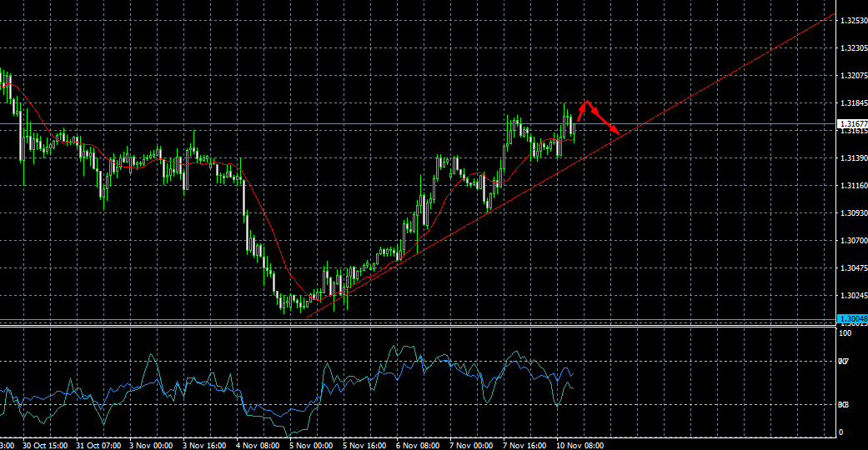Select the 10 Nov 08:00 time label
The width and height of the screenshot is (868, 450).
(x=580, y=445)
